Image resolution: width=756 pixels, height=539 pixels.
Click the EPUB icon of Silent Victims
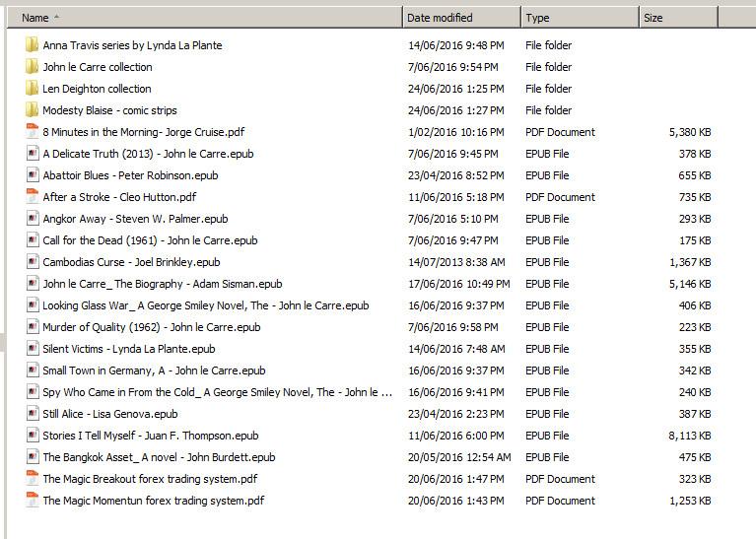pos(32,349)
